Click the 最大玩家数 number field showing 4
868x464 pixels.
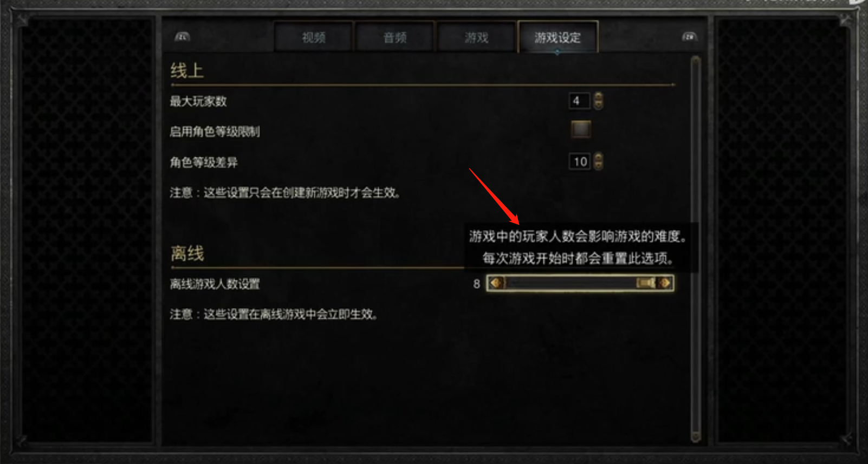579,101
